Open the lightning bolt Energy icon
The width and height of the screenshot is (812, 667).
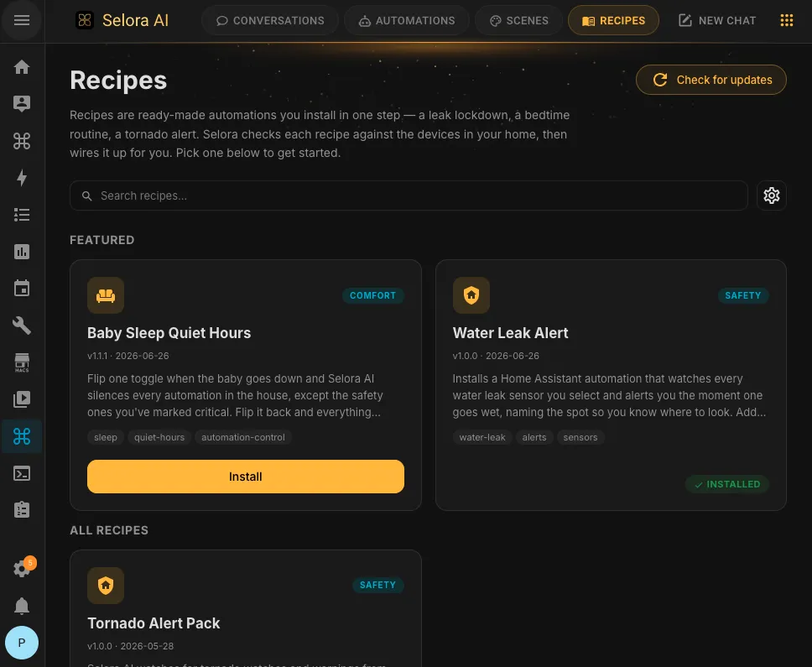point(22,178)
